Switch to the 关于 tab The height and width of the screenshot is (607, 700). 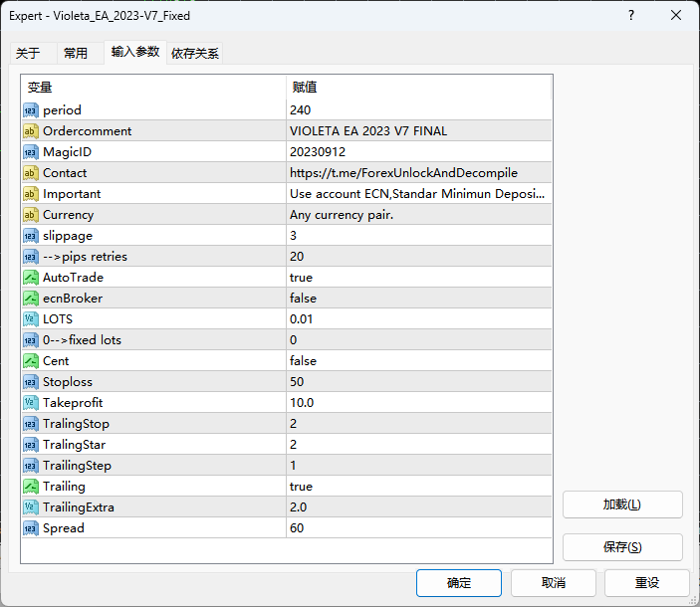[x=29, y=53]
